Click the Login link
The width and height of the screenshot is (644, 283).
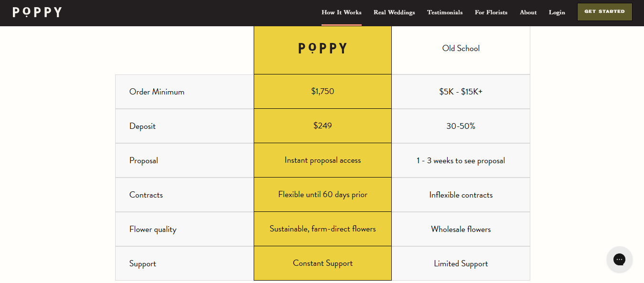click(557, 12)
